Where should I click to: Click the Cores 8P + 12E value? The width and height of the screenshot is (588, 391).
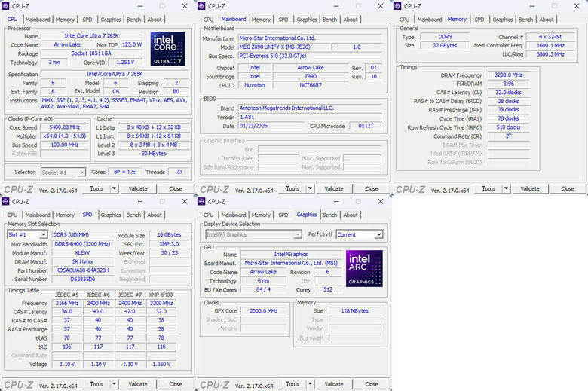[x=125, y=172]
